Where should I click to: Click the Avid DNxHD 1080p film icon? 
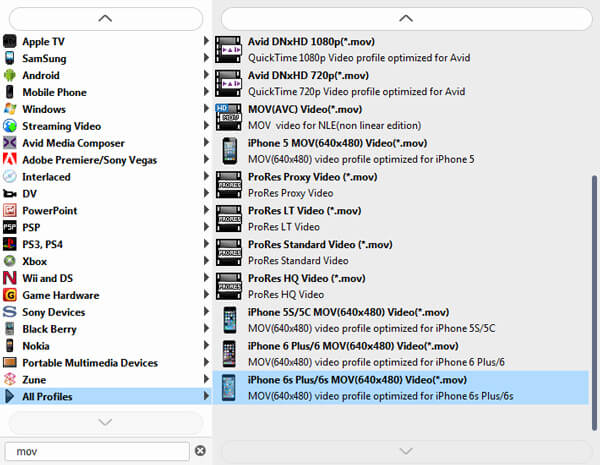tap(228, 49)
